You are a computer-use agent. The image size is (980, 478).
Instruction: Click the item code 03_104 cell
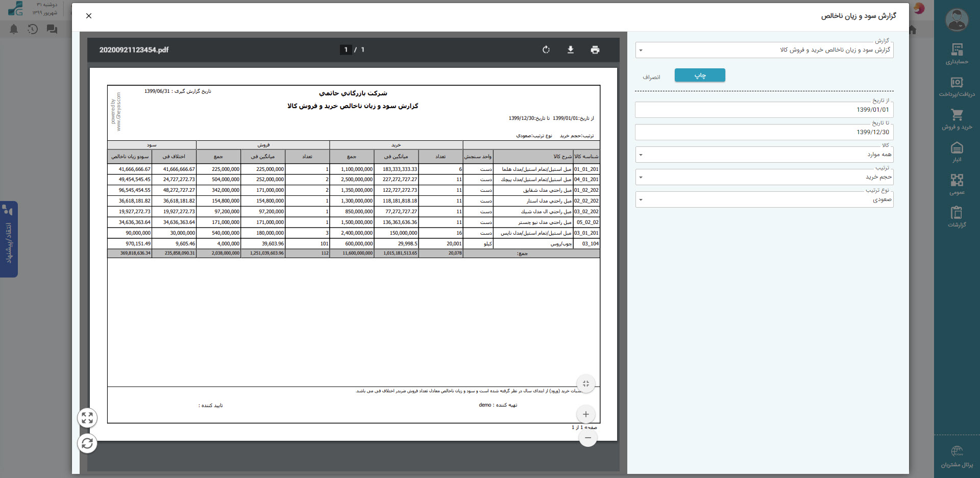[586, 244]
